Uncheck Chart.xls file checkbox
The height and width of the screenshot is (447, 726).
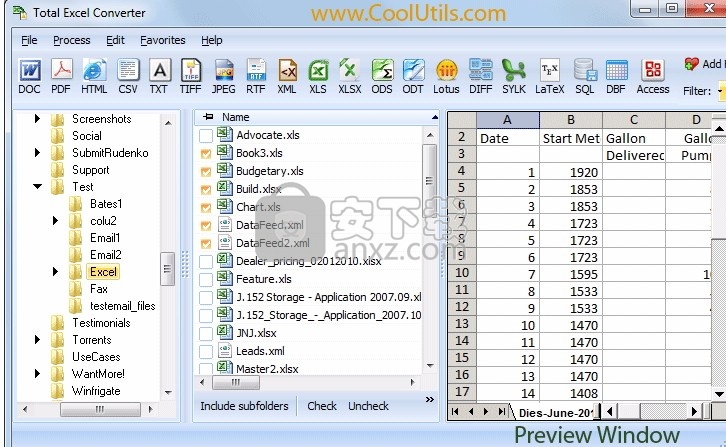[x=206, y=208]
